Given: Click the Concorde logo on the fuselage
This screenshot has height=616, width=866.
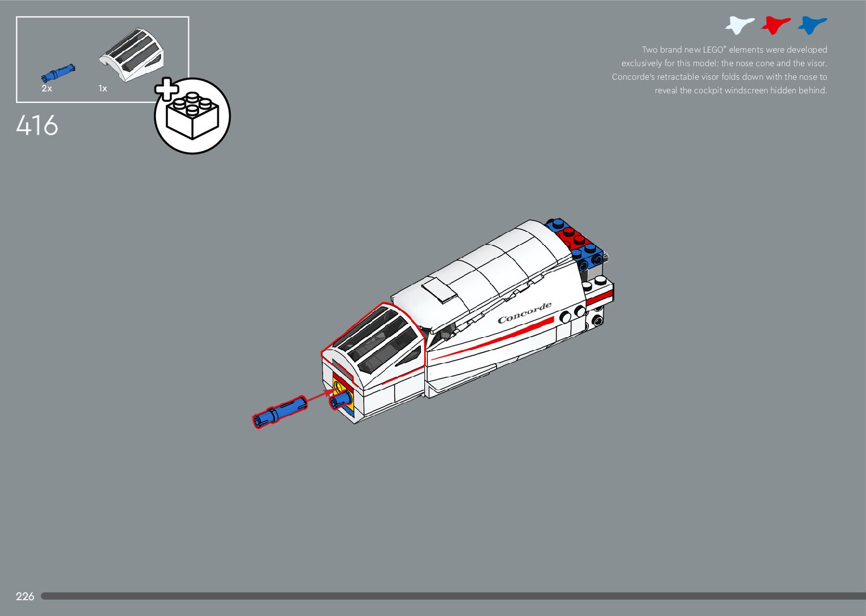Looking at the screenshot, I should click(x=524, y=313).
